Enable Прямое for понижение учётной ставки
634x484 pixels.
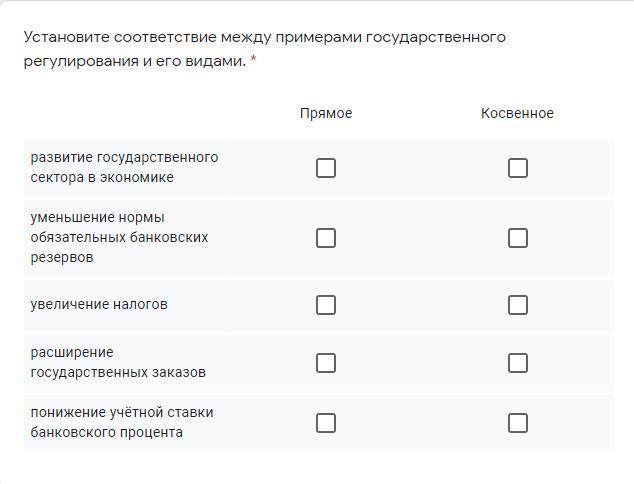326,423
